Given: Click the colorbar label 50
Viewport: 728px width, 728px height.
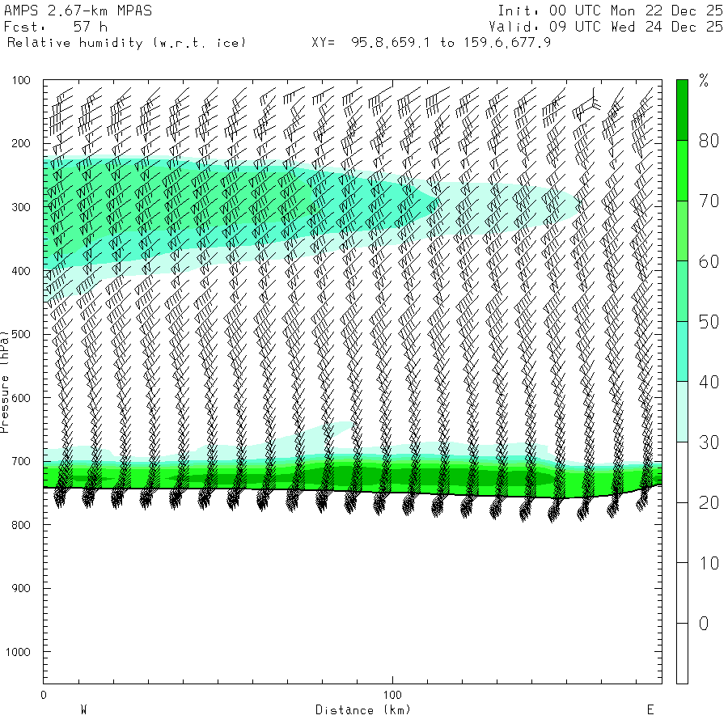Looking at the screenshot, I should point(709,322).
